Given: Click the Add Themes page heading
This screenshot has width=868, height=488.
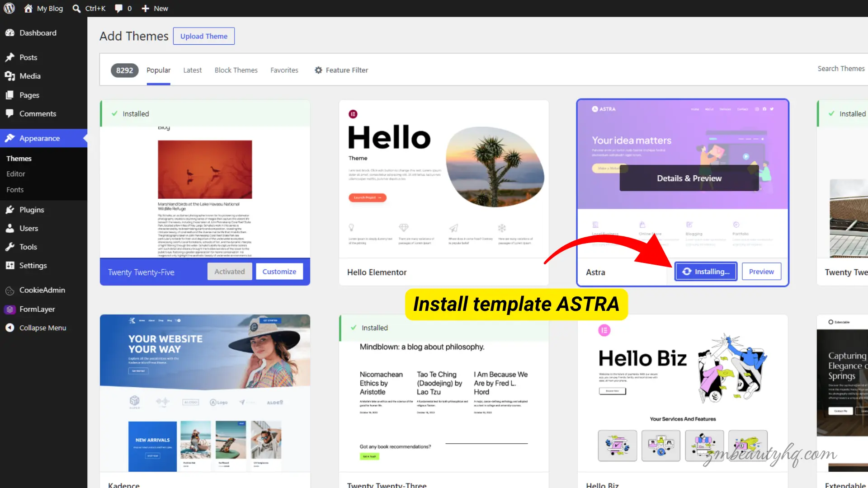Looking at the screenshot, I should (134, 36).
